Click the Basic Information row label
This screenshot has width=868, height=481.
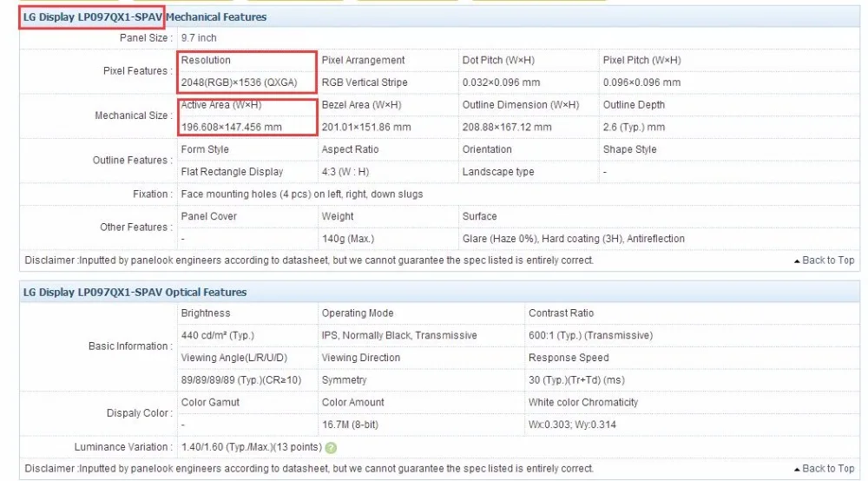point(131,346)
